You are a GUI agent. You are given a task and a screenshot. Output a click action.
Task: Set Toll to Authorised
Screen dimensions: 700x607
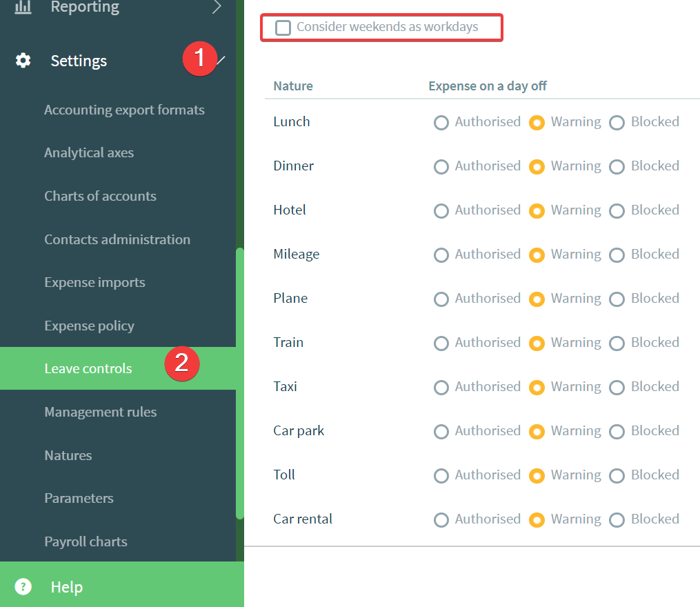point(441,476)
